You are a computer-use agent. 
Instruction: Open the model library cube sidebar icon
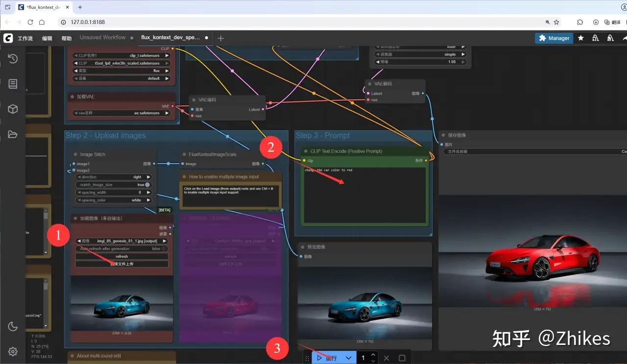13,109
